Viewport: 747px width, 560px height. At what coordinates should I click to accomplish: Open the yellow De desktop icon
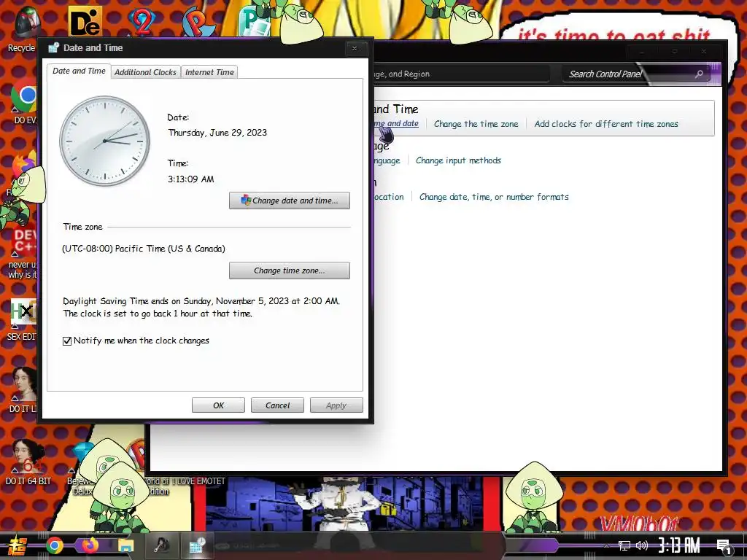click(x=85, y=21)
